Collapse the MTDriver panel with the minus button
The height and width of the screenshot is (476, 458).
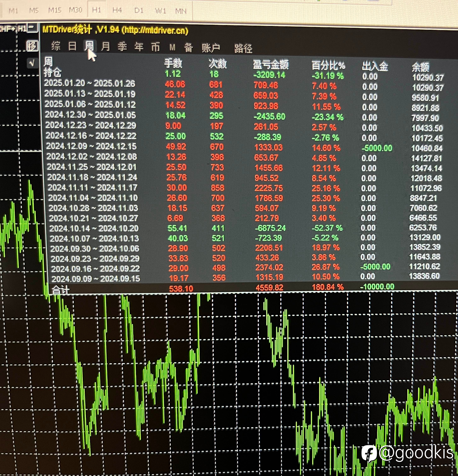point(33,28)
